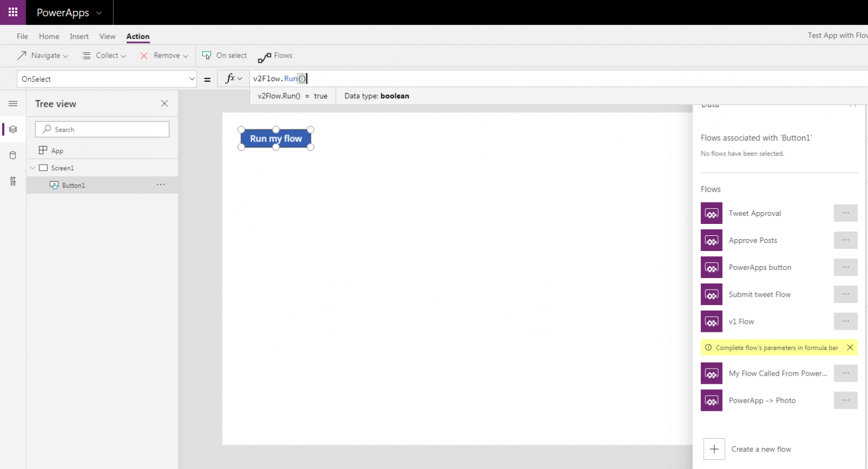Click the PowerApp -> Photo flow icon
The width and height of the screenshot is (868, 469).
(x=711, y=400)
